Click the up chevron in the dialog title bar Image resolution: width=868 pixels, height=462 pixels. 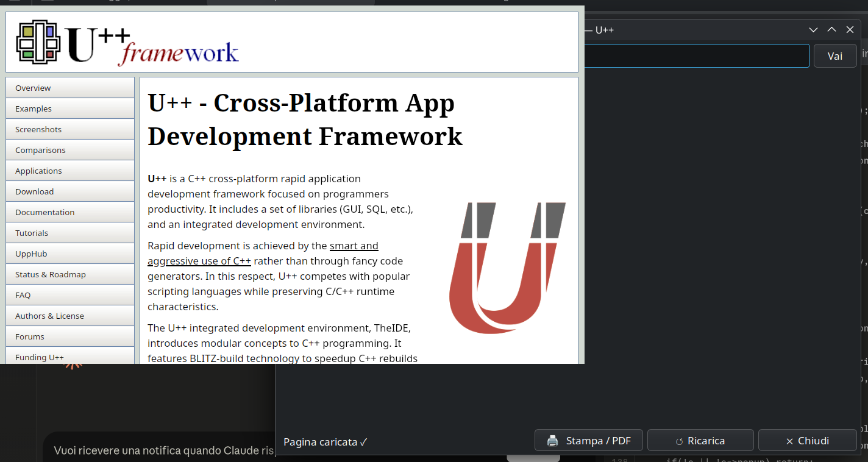[831, 30]
